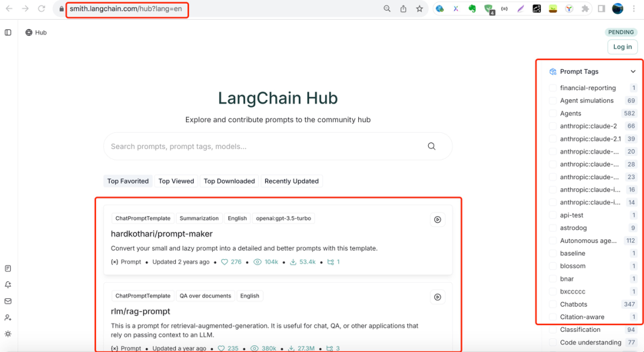Screen dimensions: 644x352
Task: Expand the play menu on prompt-maker card
Action: (437, 219)
